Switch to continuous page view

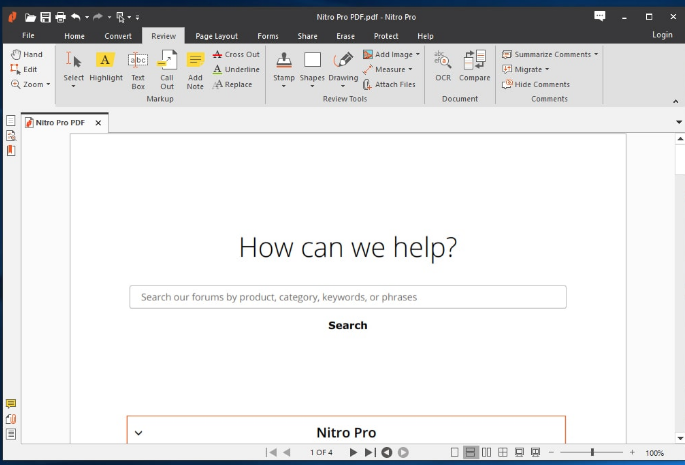pyautogui.click(x=470, y=452)
